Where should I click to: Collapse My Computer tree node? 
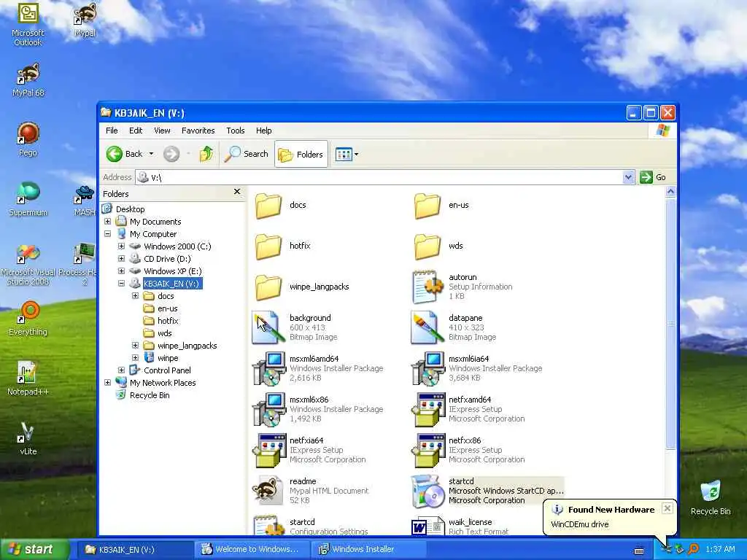(x=108, y=234)
